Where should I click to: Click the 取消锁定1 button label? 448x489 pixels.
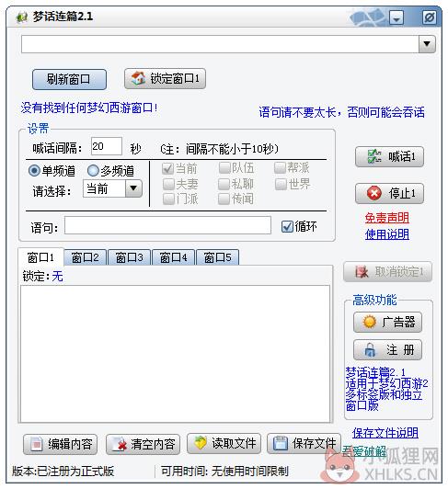pyautogui.click(x=399, y=272)
